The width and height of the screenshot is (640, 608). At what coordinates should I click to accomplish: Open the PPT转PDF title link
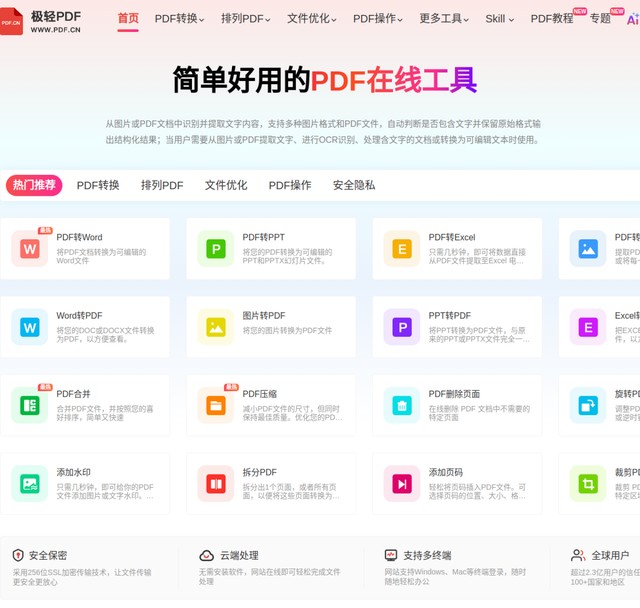[449, 315]
